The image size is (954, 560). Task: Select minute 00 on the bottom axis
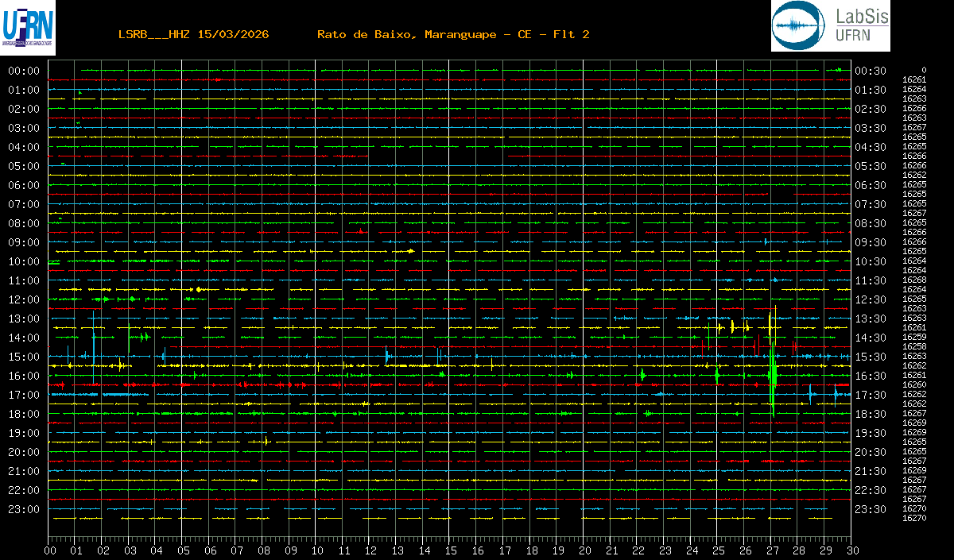(50, 550)
